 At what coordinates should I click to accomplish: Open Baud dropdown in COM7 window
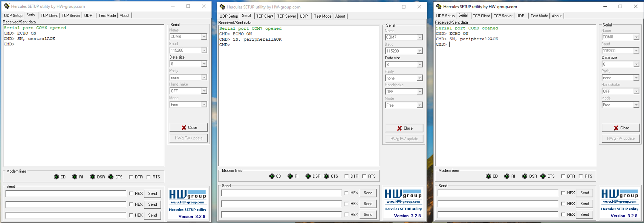(419, 51)
